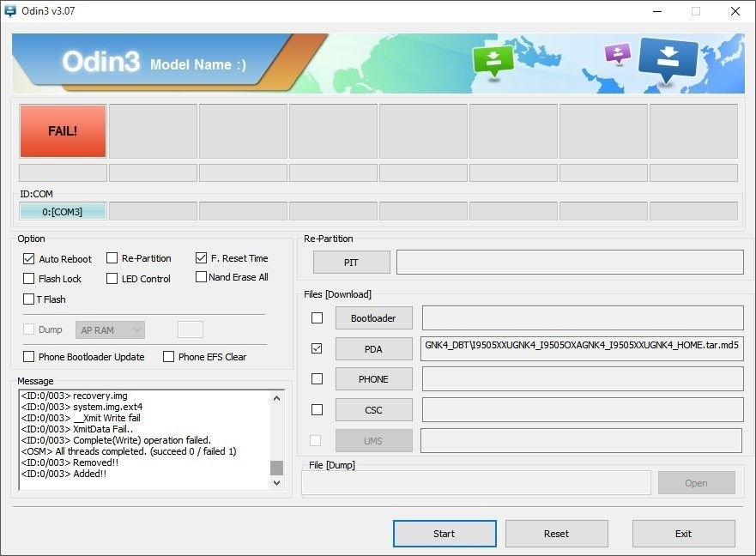Check Phone Bootloader Update option
Image resolution: width=756 pixels, height=556 pixels.
pyautogui.click(x=29, y=357)
